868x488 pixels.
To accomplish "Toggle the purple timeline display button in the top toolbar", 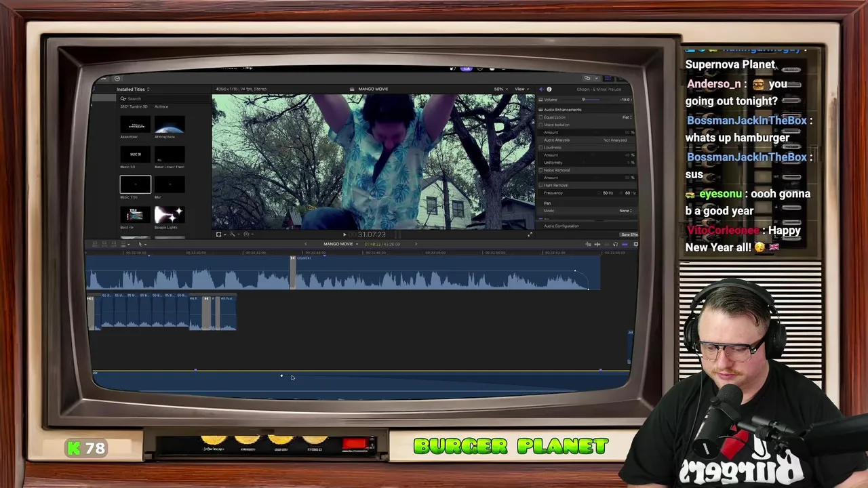I will point(607,78).
